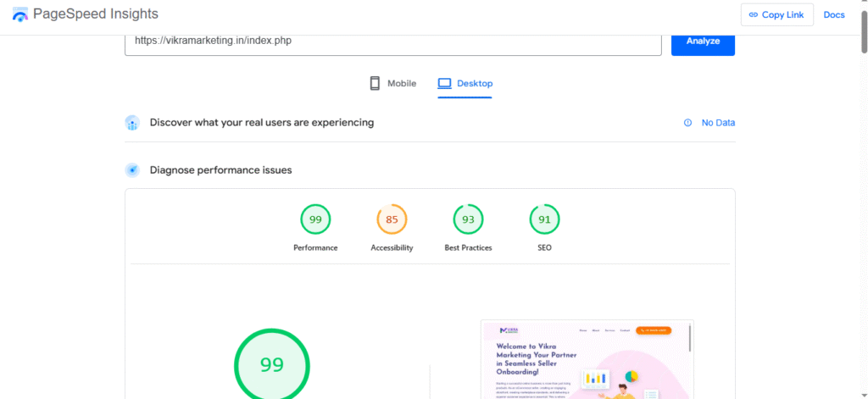Viewport: 868px width, 399px height.
Task: Select the Desktop tab
Action: point(465,83)
